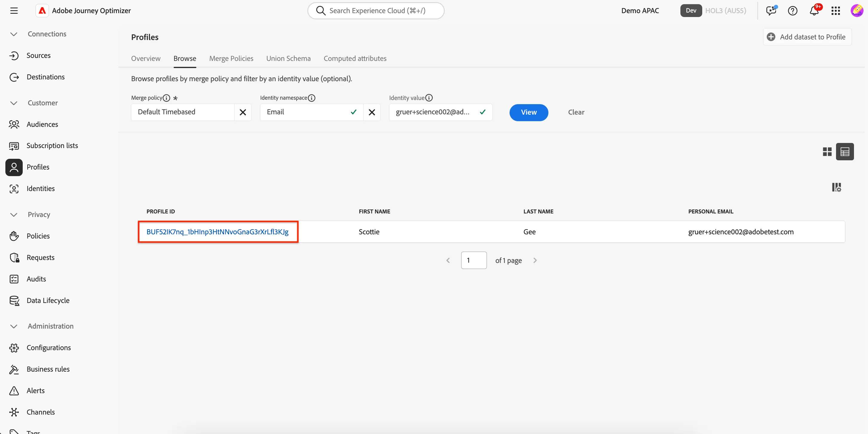Open the Merge policy dropdown

[x=183, y=112]
